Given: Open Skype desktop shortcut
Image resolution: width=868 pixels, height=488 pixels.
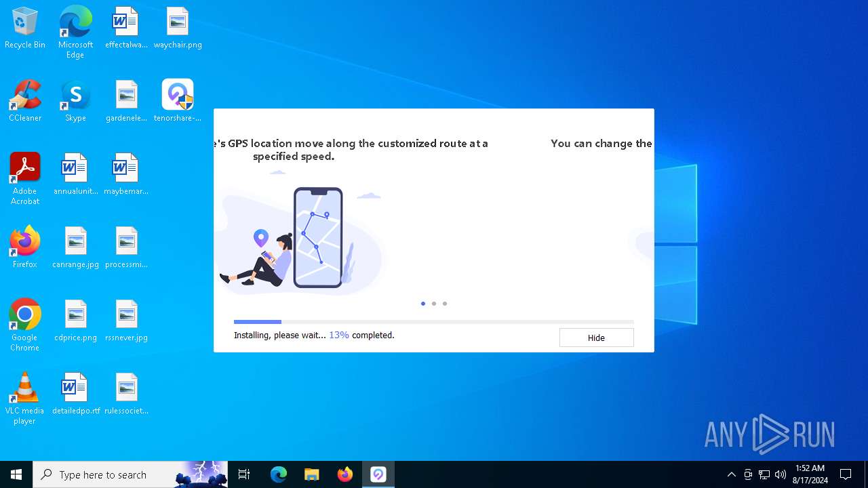Looking at the screenshot, I should (x=75, y=102).
